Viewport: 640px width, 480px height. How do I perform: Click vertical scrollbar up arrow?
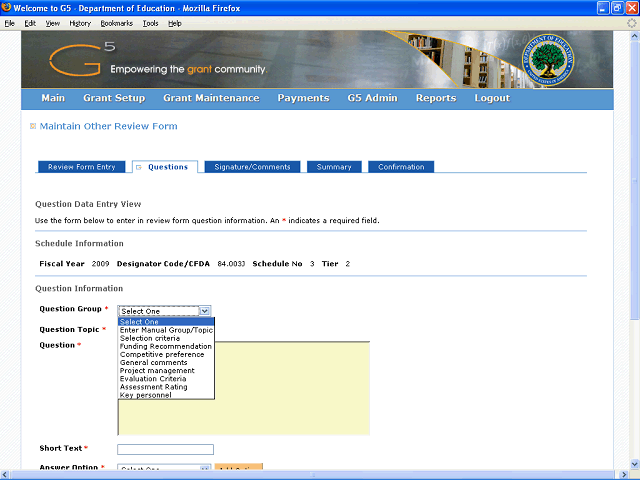634,36
